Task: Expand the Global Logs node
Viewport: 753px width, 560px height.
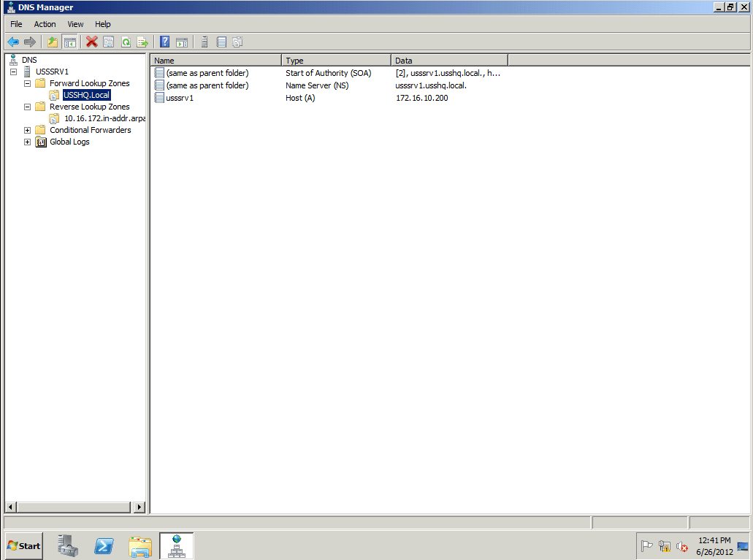Action: pyautogui.click(x=27, y=142)
